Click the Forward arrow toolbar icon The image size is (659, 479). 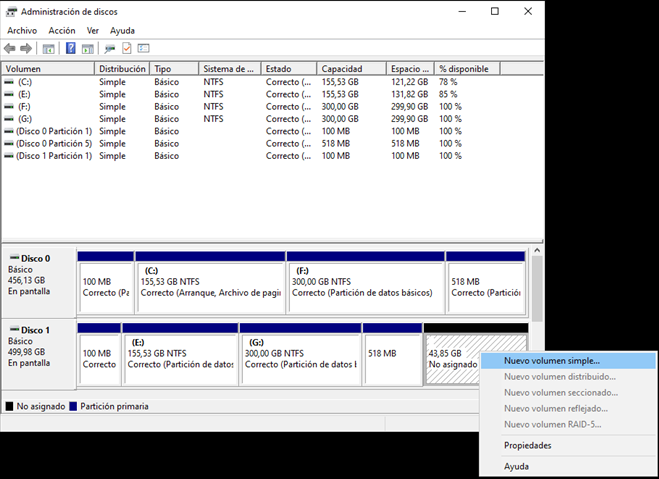pyautogui.click(x=26, y=48)
